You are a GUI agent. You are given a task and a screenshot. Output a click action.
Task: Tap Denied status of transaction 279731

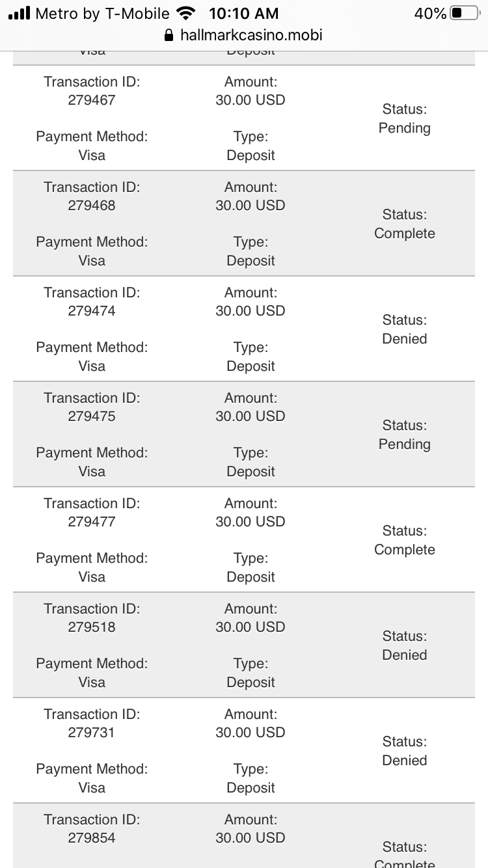coord(405,761)
